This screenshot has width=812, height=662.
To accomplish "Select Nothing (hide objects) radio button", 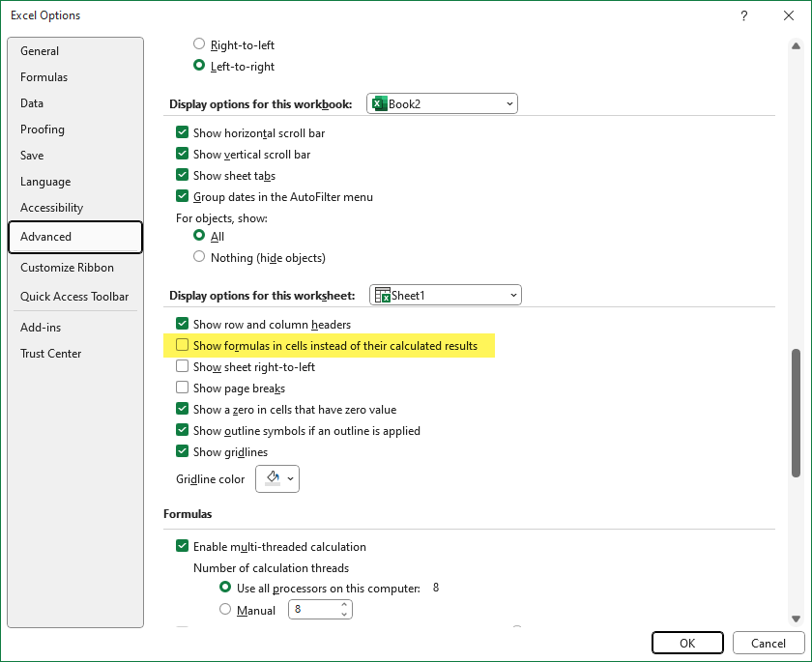I will (x=199, y=257).
